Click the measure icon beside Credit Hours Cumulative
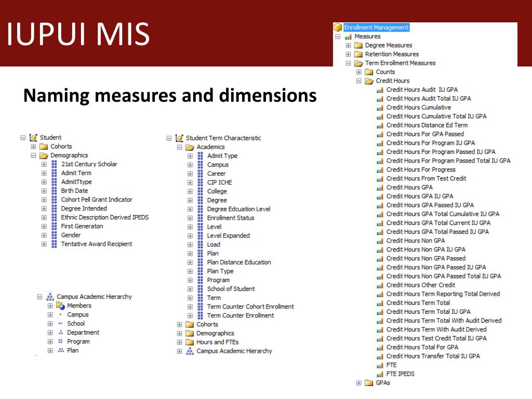532x399 pixels. [380, 108]
